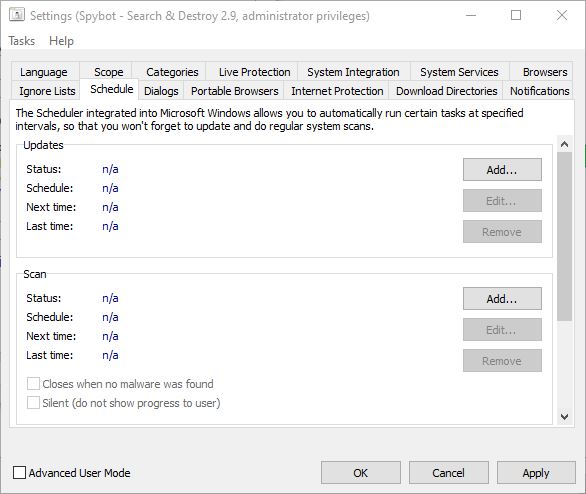Select the System Services tab

tap(459, 71)
